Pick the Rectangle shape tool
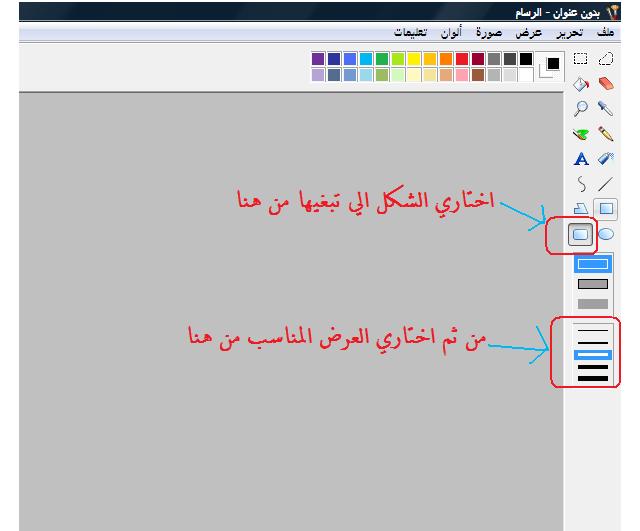640x531 pixels. click(606, 209)
